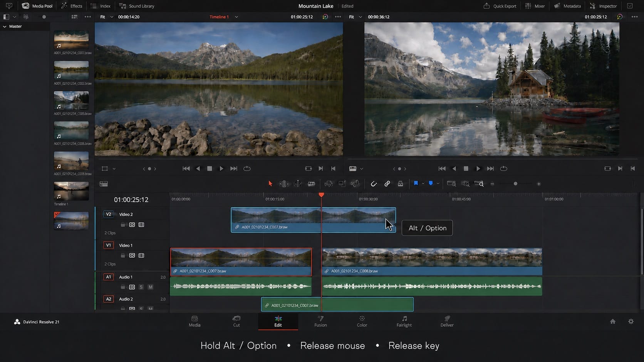This screenshot has height=362, width=644.
Task: Open Timeline View Options icon
Action: point(104,184)
